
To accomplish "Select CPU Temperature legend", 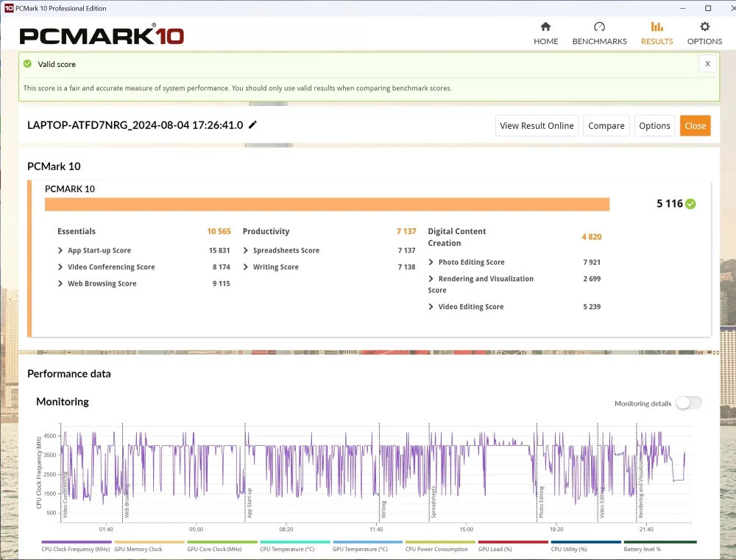I will click(x=295, y=546).
